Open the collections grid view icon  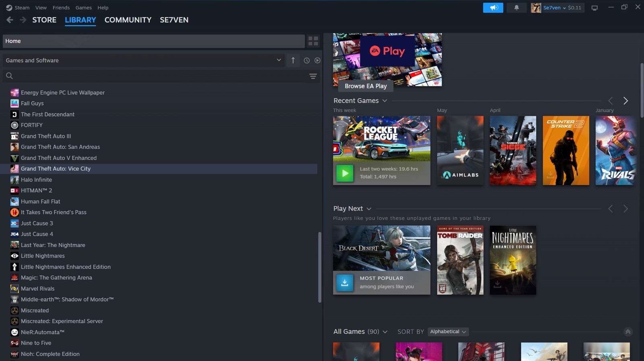[x=313, y=41]
